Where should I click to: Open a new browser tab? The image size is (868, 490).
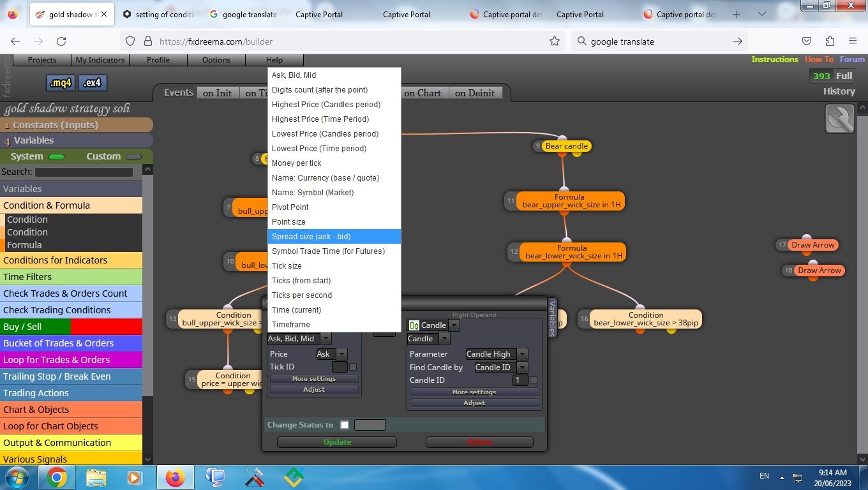tap(736, 14)
